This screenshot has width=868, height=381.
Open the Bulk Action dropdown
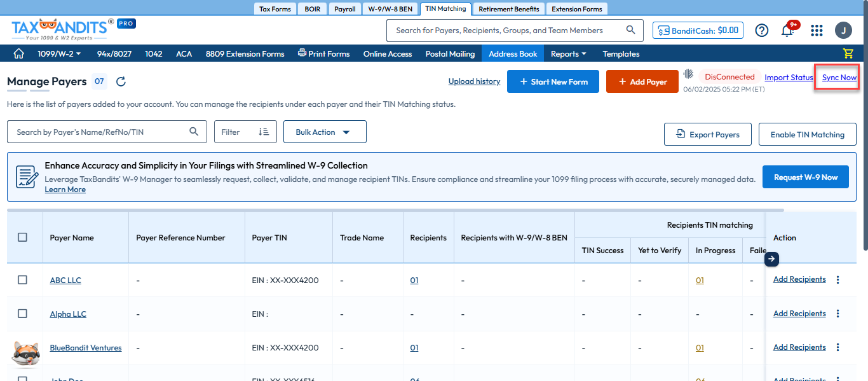coord(325,132)
